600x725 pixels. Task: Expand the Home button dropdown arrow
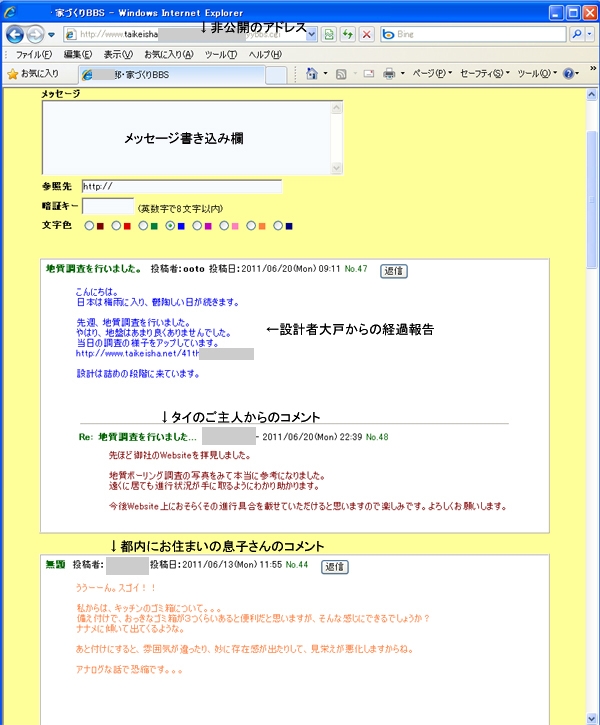pos(325,74)
